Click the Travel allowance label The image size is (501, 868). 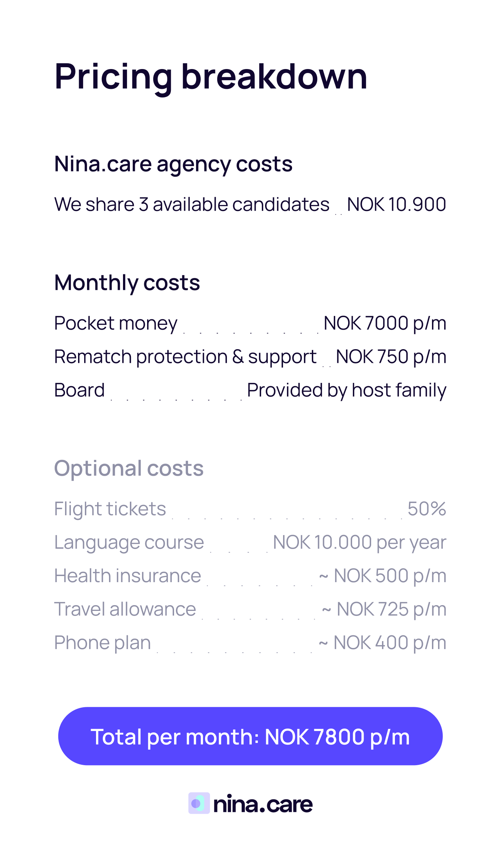(125, 609)
